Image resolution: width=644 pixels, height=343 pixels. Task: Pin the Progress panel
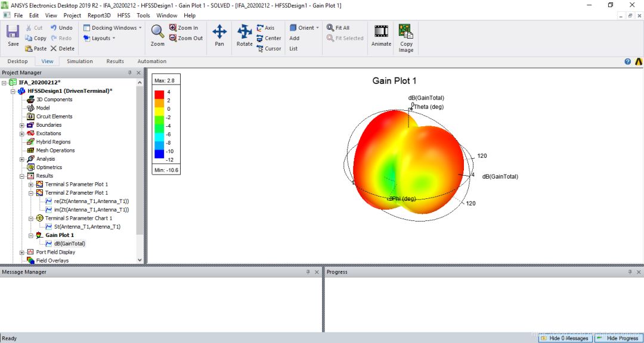pyautogui.click(x=630, y=272)
